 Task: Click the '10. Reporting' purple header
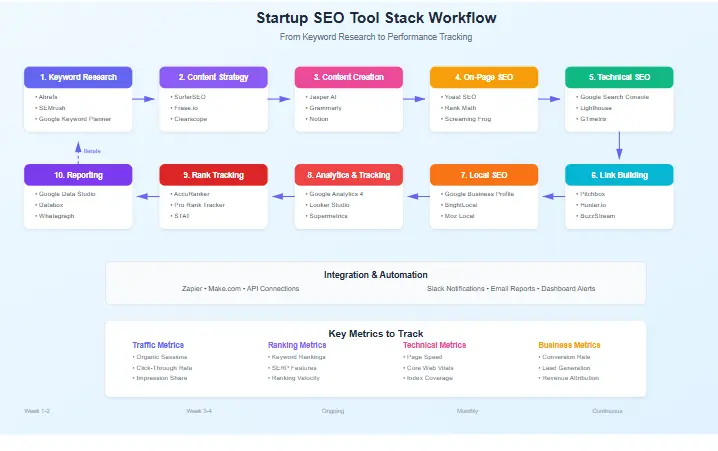point(78,175)
